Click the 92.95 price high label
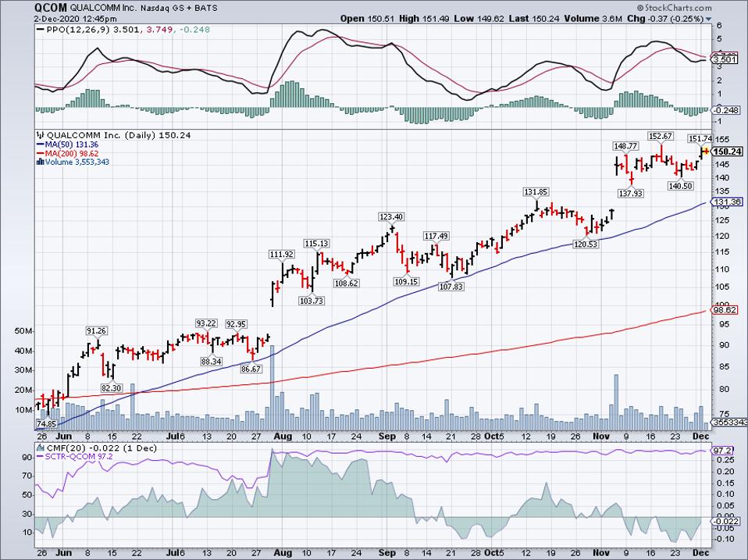The image size is (748, 560). 236,324
